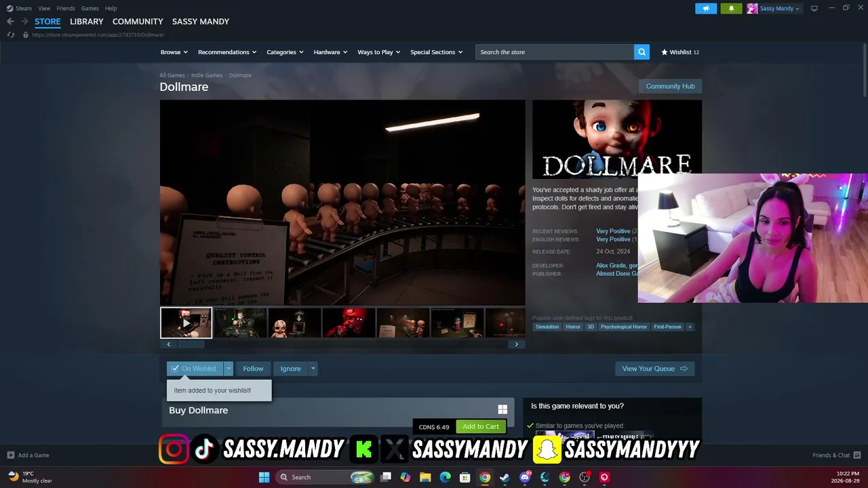Switch to Big Picture mode icon

814,8
